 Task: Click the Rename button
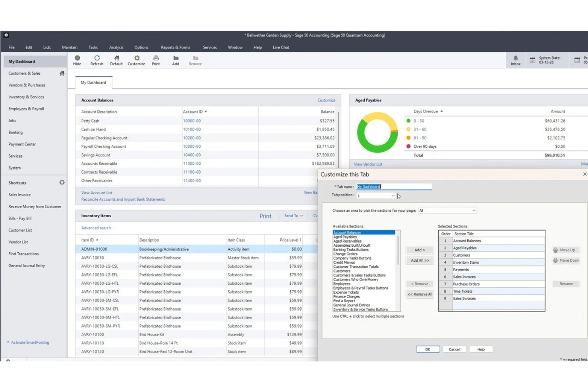(x=566, y=284)
